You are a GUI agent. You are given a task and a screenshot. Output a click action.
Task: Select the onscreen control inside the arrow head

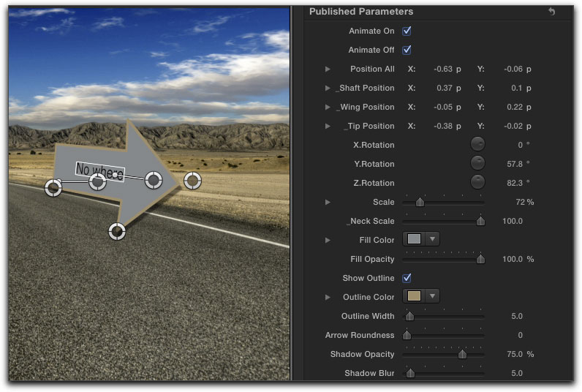pos(154,180)
